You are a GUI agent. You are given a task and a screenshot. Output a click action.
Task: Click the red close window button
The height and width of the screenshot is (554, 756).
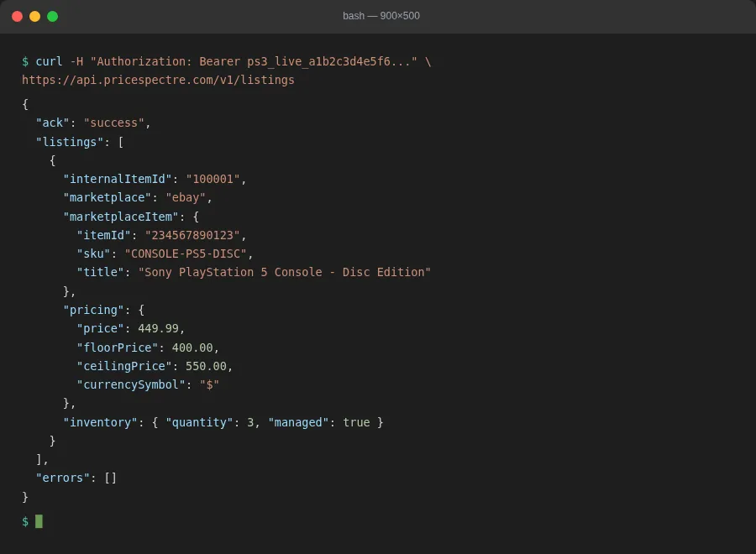click(x=18, y=17)
